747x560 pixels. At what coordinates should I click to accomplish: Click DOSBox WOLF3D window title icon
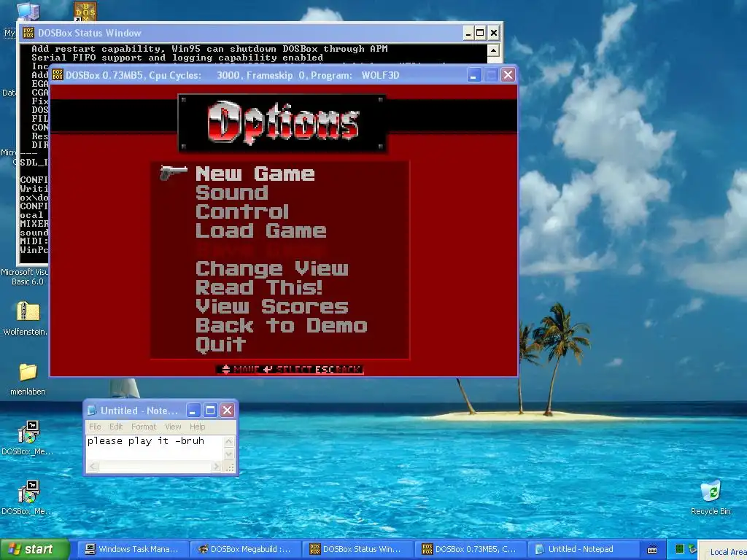(x=58, y=75)
